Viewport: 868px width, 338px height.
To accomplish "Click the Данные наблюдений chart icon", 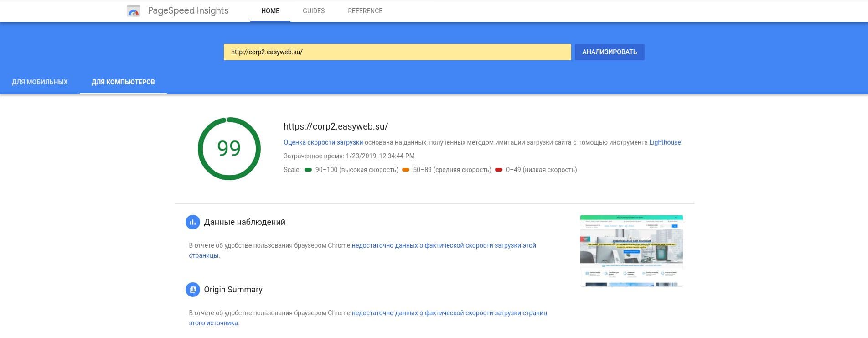I will [192, 222].
